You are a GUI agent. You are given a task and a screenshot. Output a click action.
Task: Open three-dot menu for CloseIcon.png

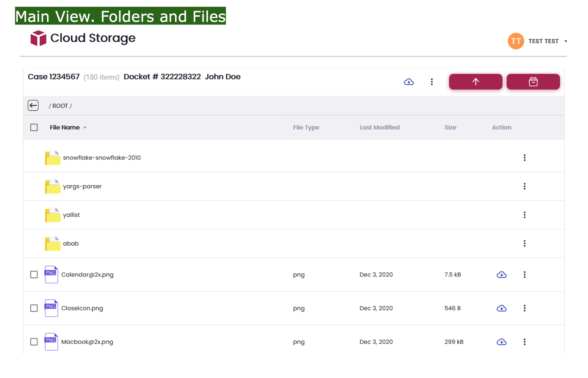525,308
